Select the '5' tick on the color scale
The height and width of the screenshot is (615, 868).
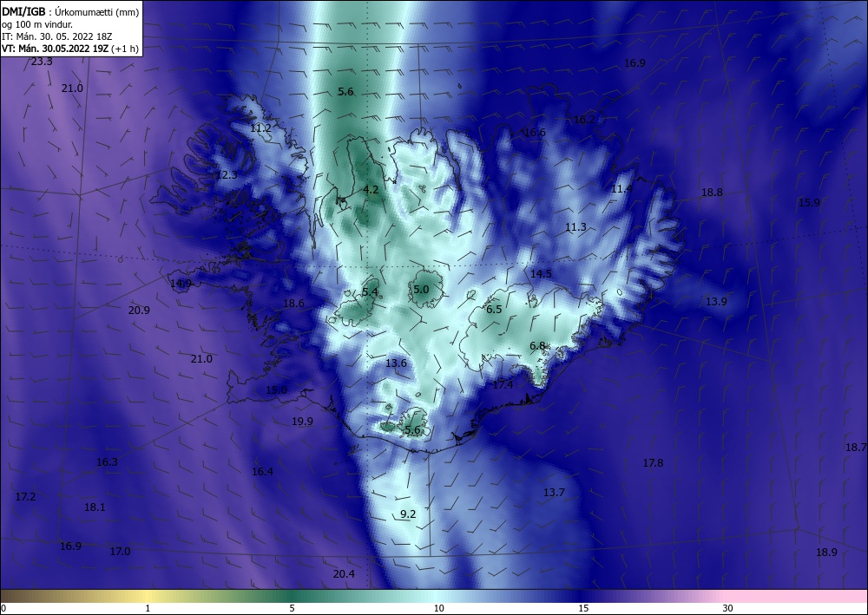click(x=292, y=608)
